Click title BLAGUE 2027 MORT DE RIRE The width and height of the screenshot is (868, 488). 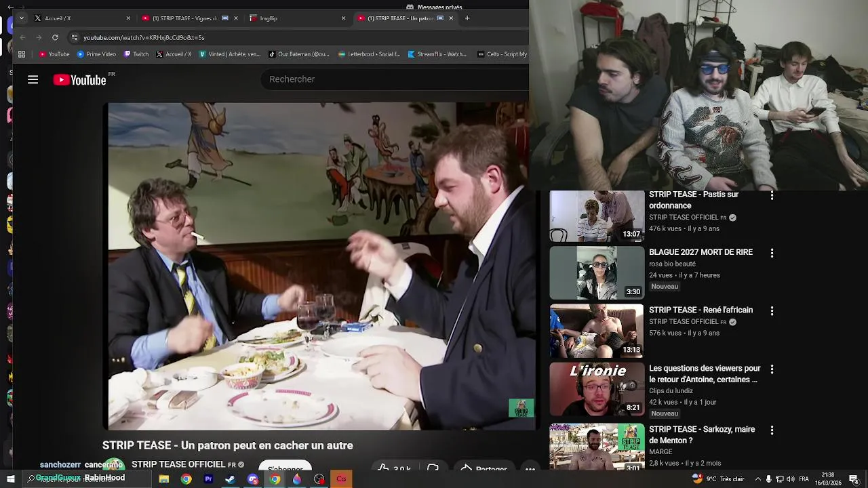(701, 252)
